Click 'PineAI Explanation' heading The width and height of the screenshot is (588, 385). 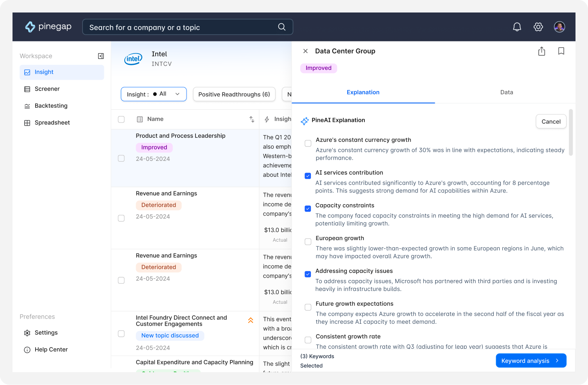pyautogui.click(x=338, y=120)
